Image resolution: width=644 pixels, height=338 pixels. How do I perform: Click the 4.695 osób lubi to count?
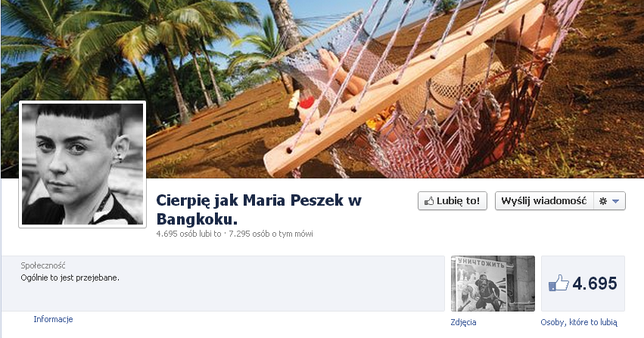tap(188, 234)
